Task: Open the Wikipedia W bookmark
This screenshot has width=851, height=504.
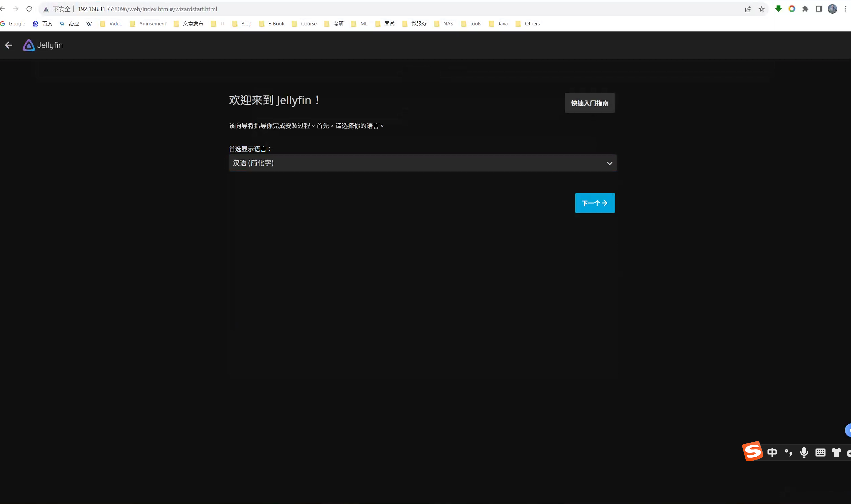Action: [x=89, y=24]
